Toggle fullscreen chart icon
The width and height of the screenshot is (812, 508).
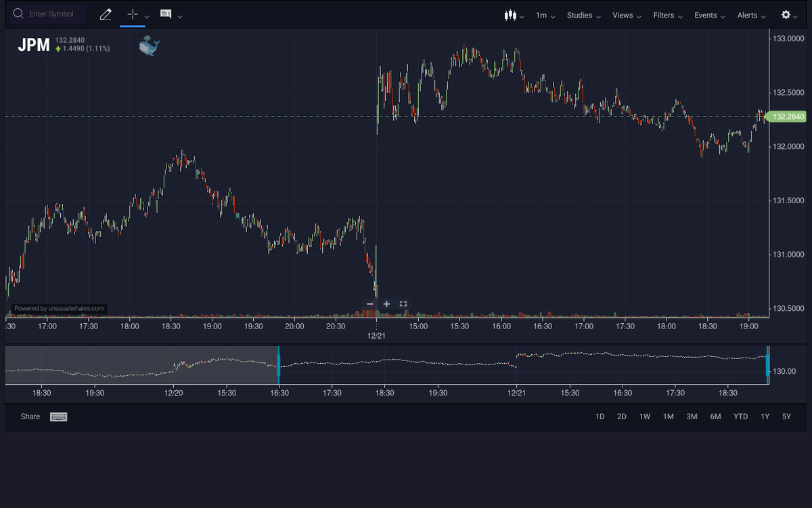click(403, 304)
